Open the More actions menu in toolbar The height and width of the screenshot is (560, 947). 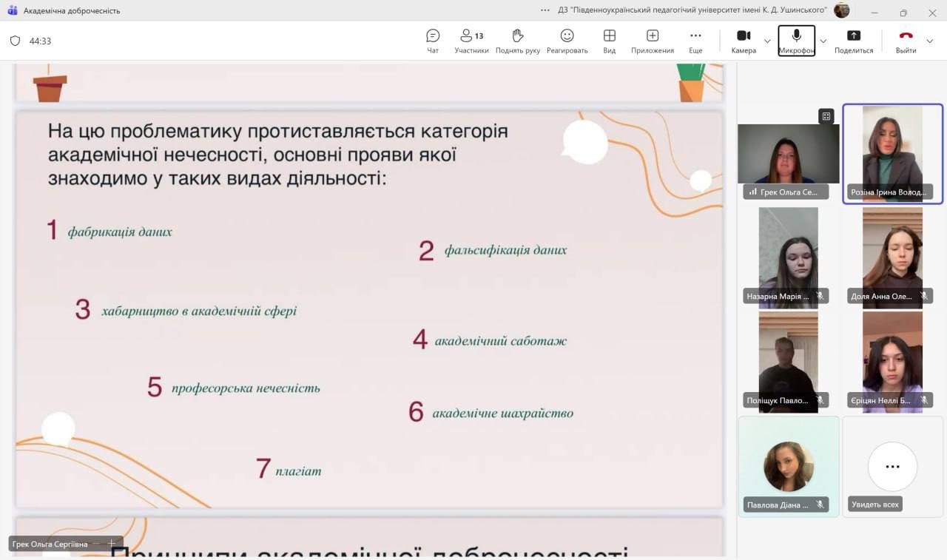pyautogui.click(x=695, y=36)
